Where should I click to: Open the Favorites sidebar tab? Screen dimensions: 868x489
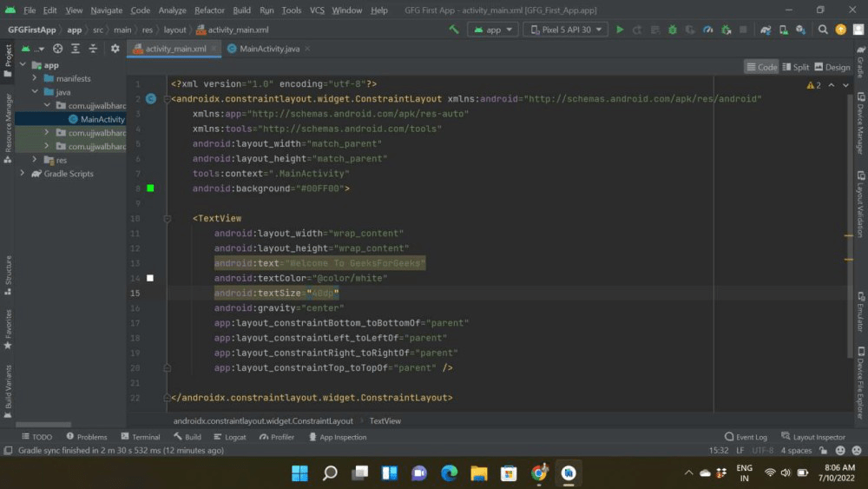click(8, 329)
